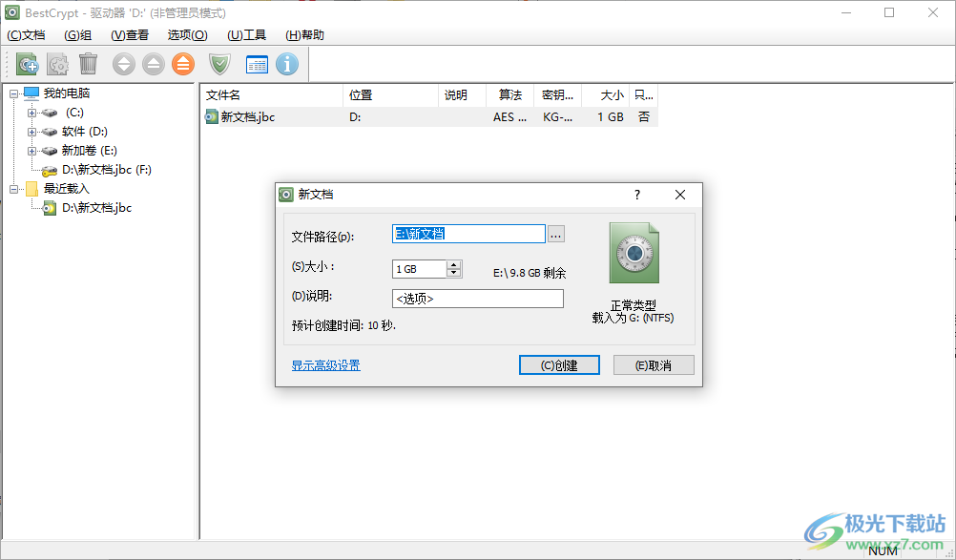Image resolution: width=956 pixels, height=560 pixels.
Task: Click the orange dismount-all icon
Action: click(184, 64)
